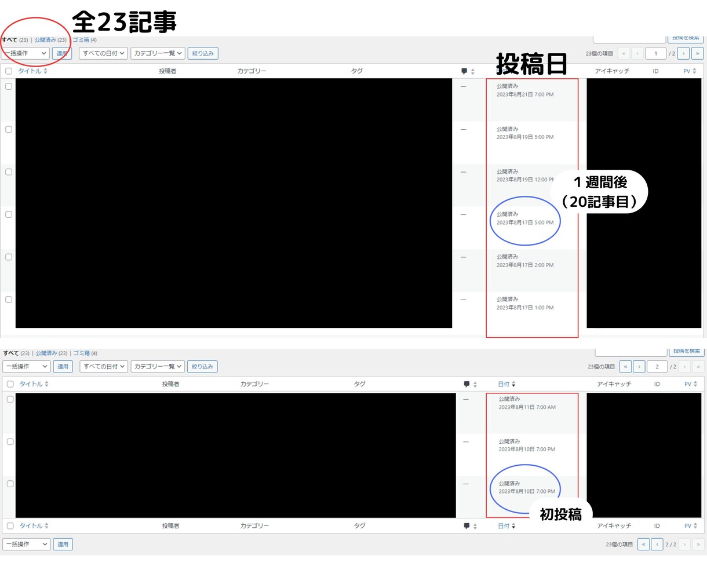Screen dimensions: 707x588
Task: Click the current page number field showing 2
Action: 657,366
